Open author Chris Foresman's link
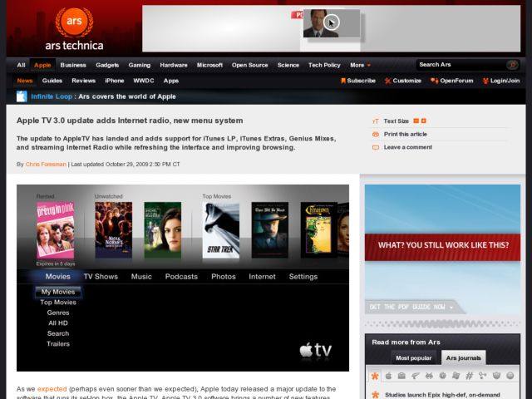Screen dimensions: 532x399 46,165
